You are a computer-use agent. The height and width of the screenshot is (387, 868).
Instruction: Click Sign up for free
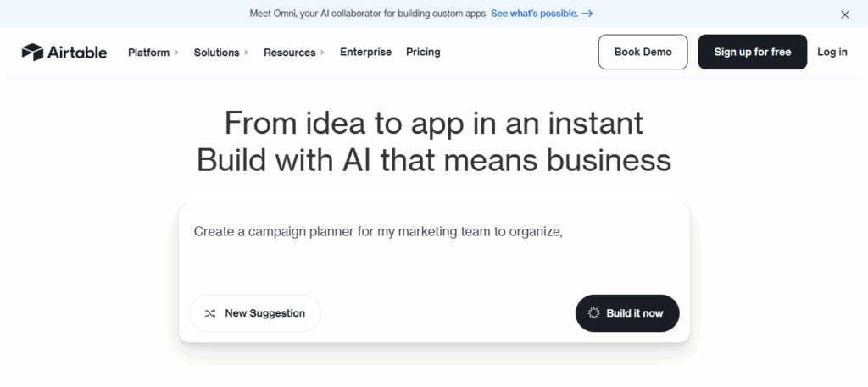point(752,52)
